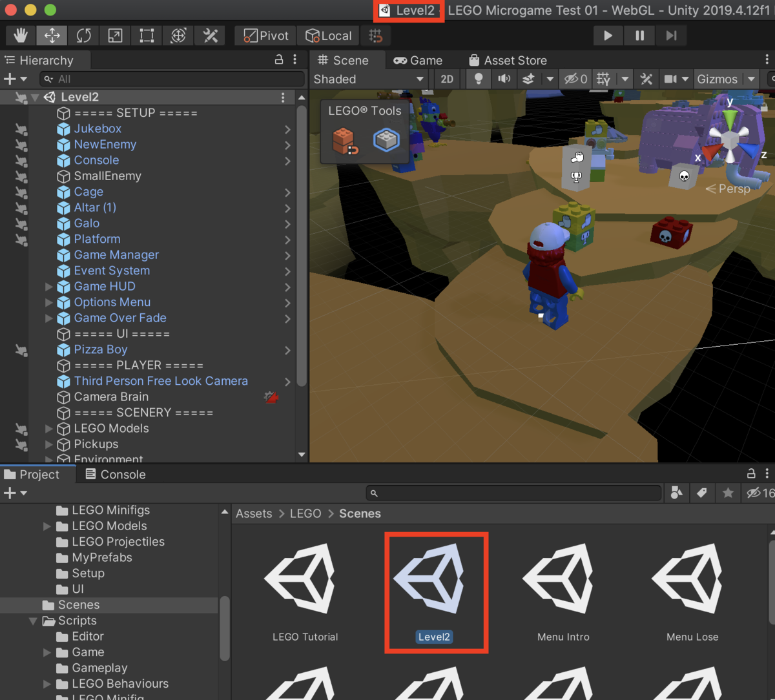775x700 pixels.
Task: Select the Hierarchy tab
Action: click(39, 60)
